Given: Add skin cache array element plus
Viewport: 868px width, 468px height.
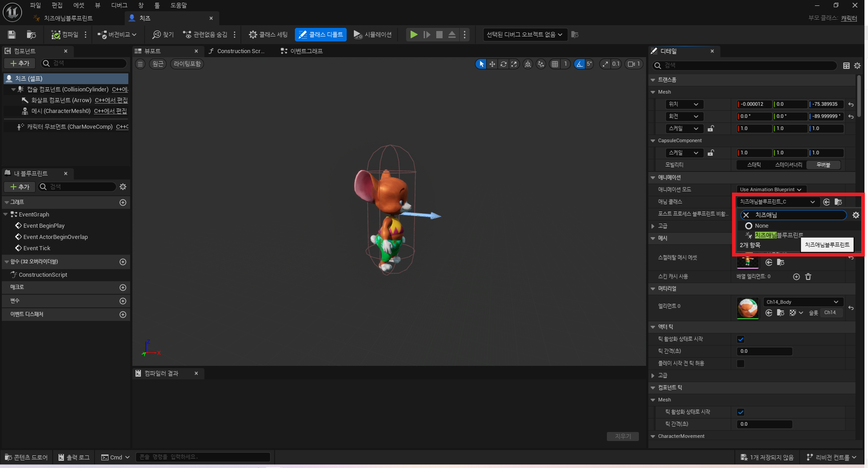Looking at the screenshot, I should (796, 277).
